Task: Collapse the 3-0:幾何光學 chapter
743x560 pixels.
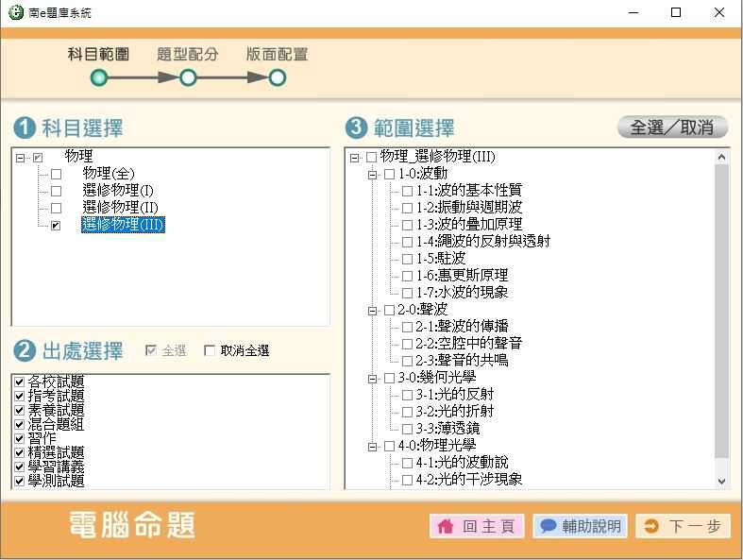Action: [373, 379]
